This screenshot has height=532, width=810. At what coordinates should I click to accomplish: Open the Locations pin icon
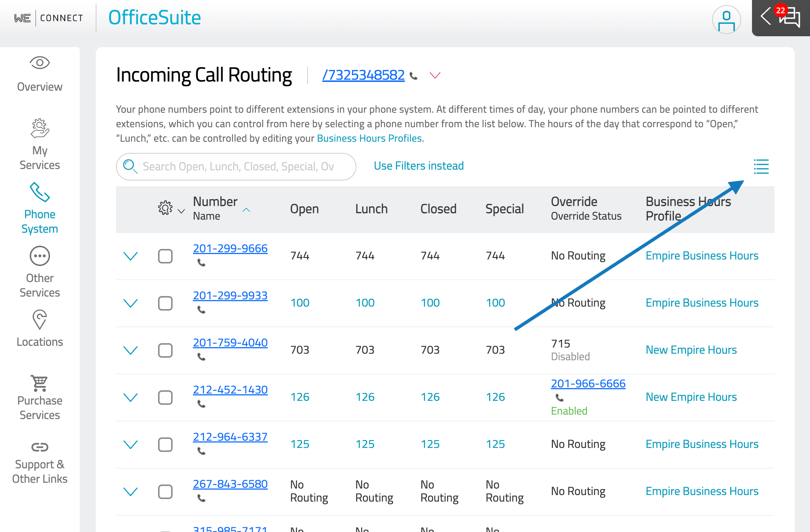click(x=40, y=320)
